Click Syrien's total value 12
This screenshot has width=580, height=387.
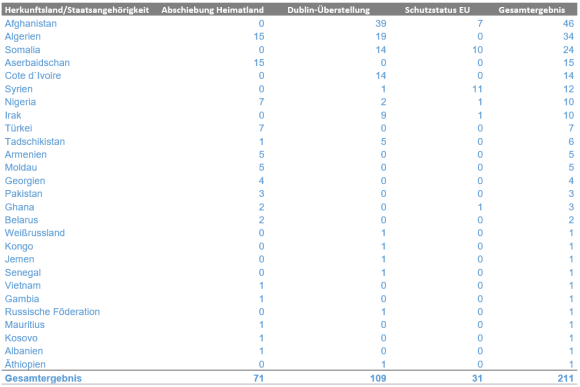point(569,89)
